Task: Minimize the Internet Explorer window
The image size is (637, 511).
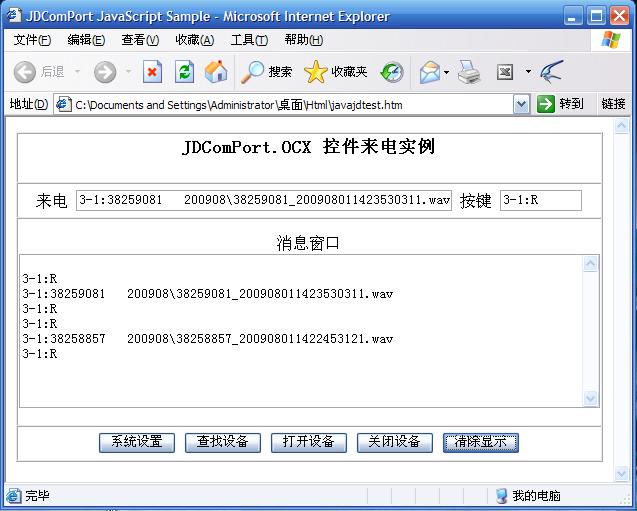Action: pos(573,16)
